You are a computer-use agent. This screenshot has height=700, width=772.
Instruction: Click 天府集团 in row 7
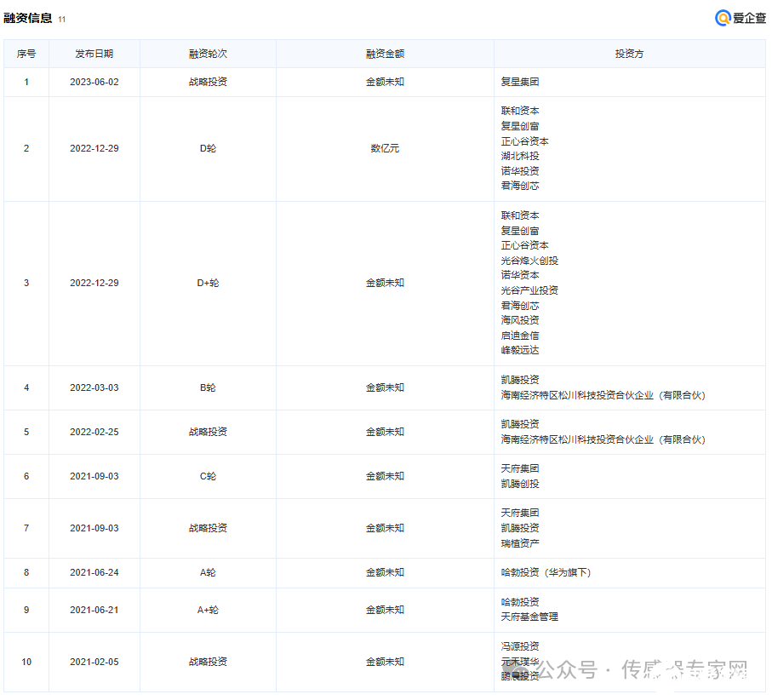pyautogui.click(x=520, y=513)
